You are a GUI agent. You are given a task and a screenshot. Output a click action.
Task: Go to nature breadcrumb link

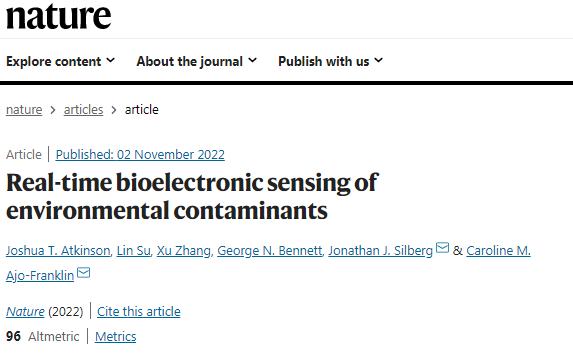point(24,110)
